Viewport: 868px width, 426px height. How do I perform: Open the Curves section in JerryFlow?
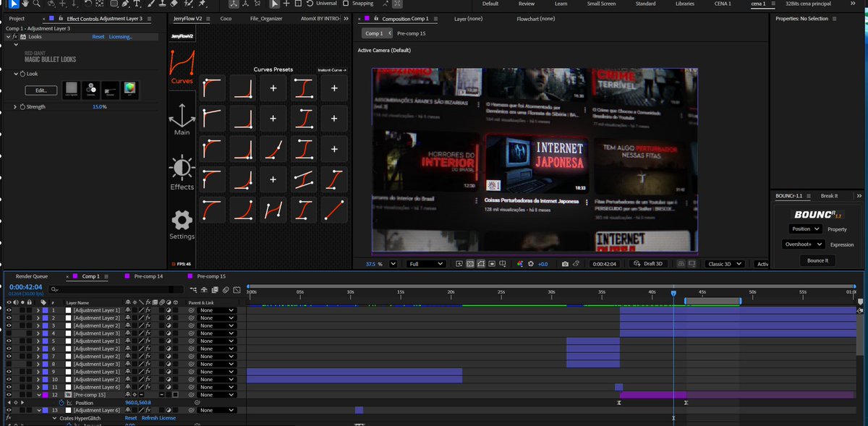tap(182, 67)
